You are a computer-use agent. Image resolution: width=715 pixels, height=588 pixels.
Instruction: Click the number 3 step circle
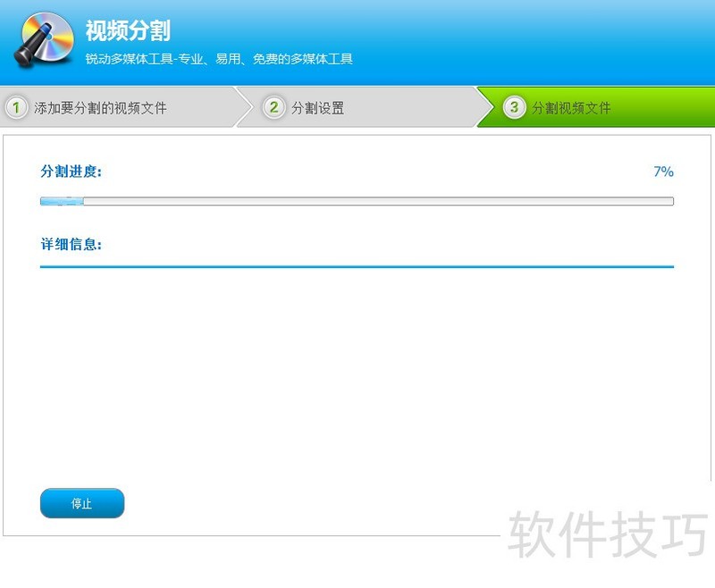(x=515, y=107)
